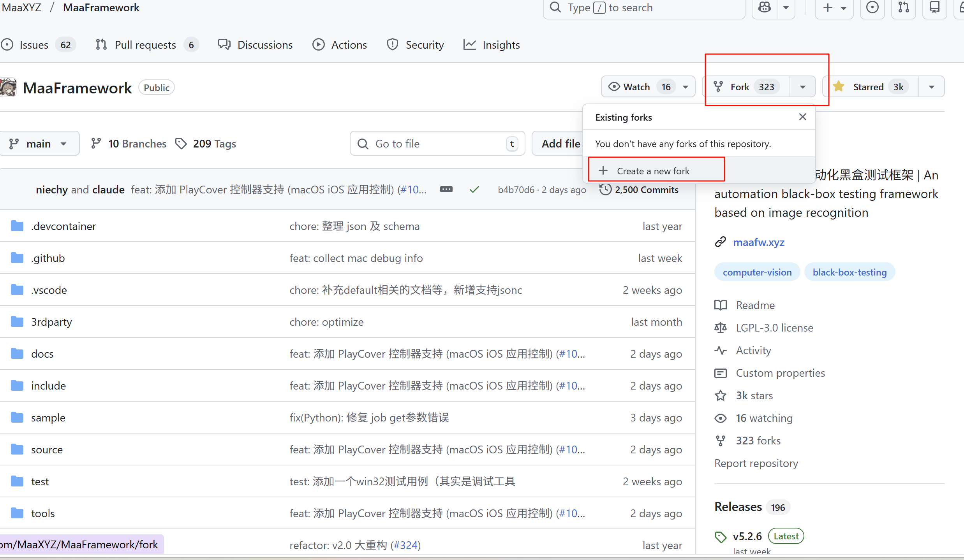Open 'feat: collect mac debug info' commit
The height and width of the screenshot is (560, 964).
click(356, 258)
